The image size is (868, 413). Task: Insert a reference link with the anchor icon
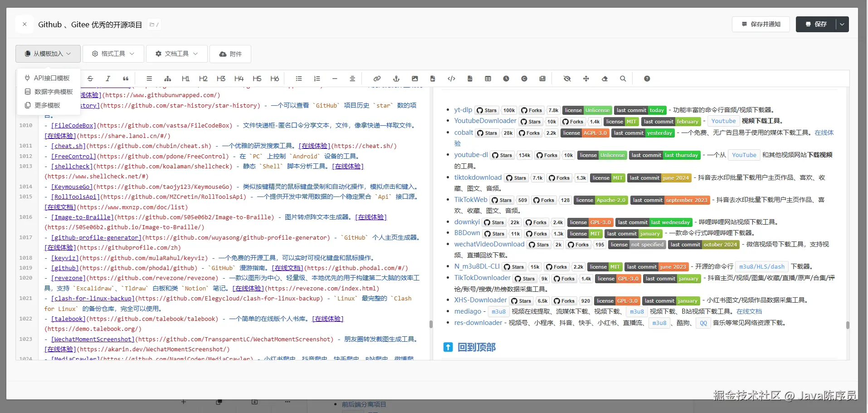tap(396, 79)
